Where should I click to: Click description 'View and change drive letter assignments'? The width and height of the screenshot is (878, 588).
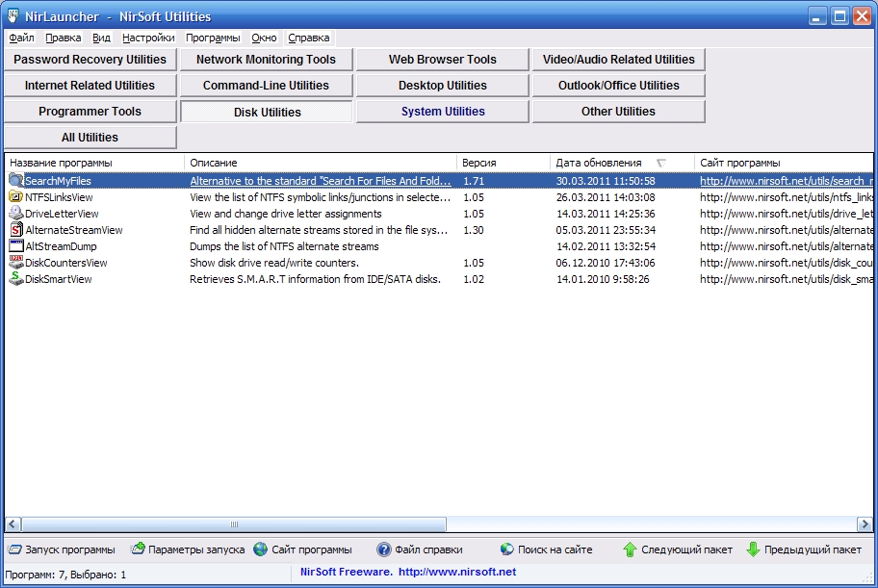(286, 214)
